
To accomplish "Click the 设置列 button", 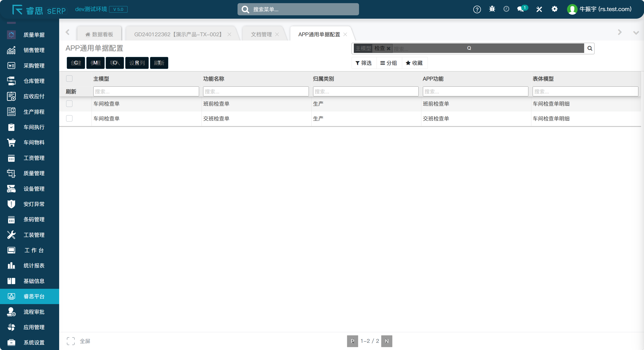I will coord(137,63).
